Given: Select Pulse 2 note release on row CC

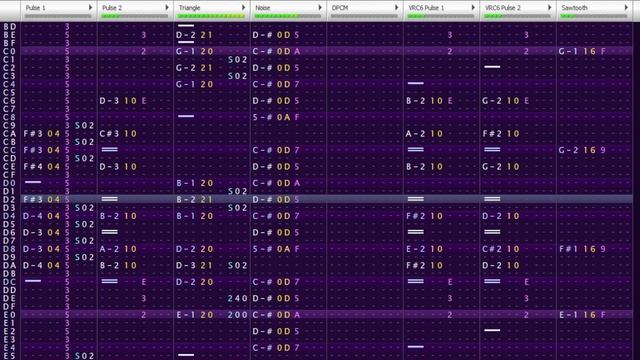Looking at the screenshot, I should coord(109,150).
